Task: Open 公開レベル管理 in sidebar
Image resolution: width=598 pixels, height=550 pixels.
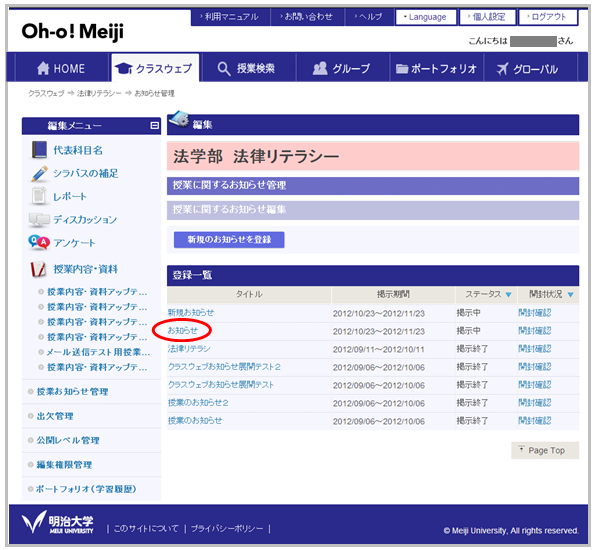Action: point(68,441)
